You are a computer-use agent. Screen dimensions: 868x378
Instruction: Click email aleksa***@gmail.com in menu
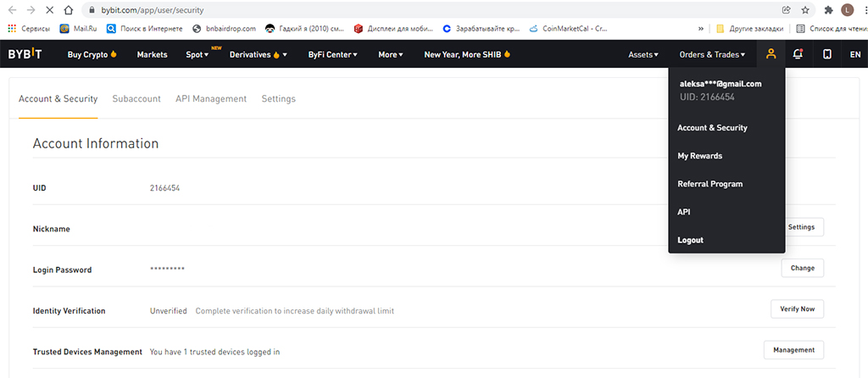coord(721,84)
